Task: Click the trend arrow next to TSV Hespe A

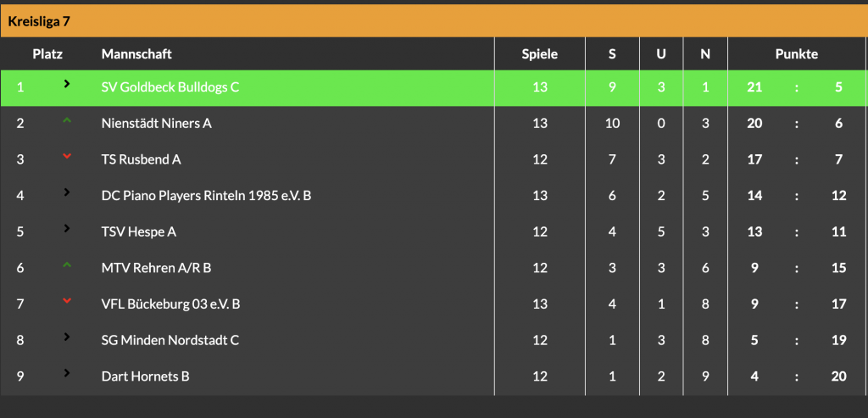Action: (x=67, y=229)
